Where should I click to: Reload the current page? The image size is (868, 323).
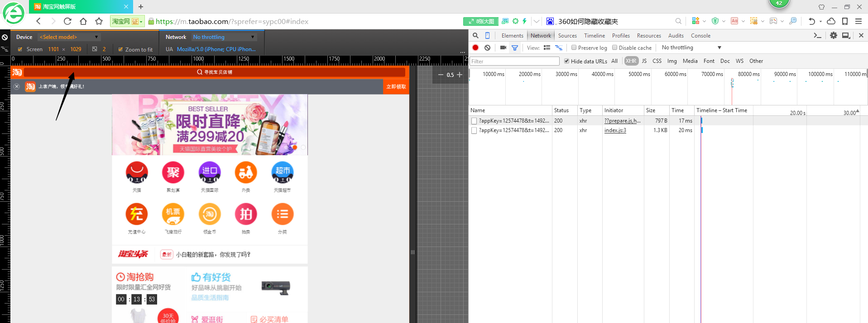click(67, 21)
